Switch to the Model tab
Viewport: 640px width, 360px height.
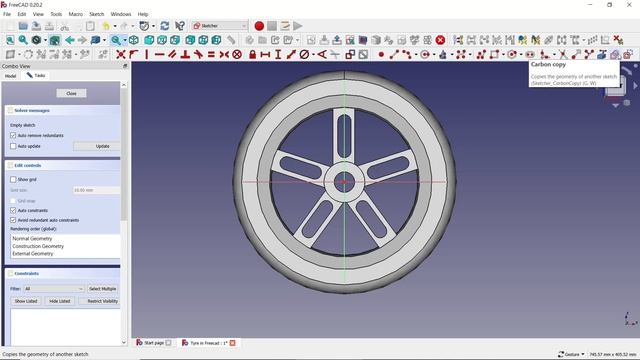pyautogui.click(x=11, y=76)
